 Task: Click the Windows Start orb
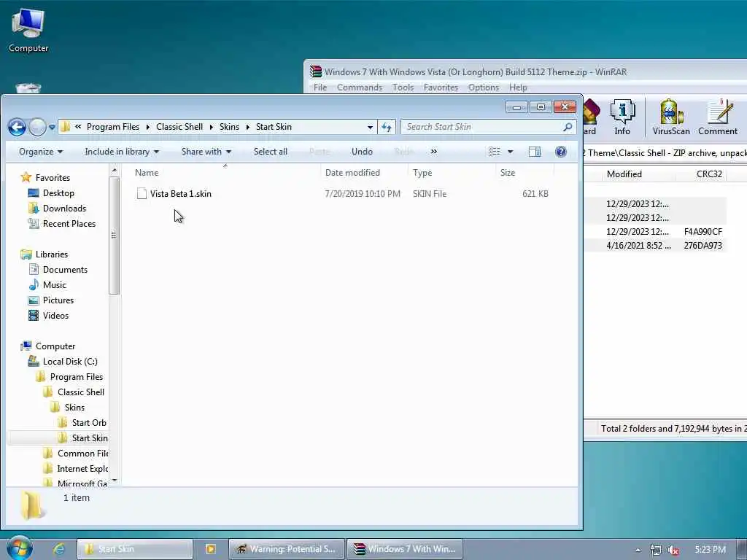click(20, 548)
